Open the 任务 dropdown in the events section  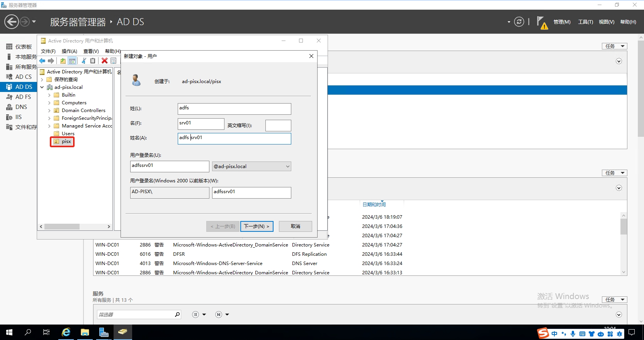click(x=614, y=173)
